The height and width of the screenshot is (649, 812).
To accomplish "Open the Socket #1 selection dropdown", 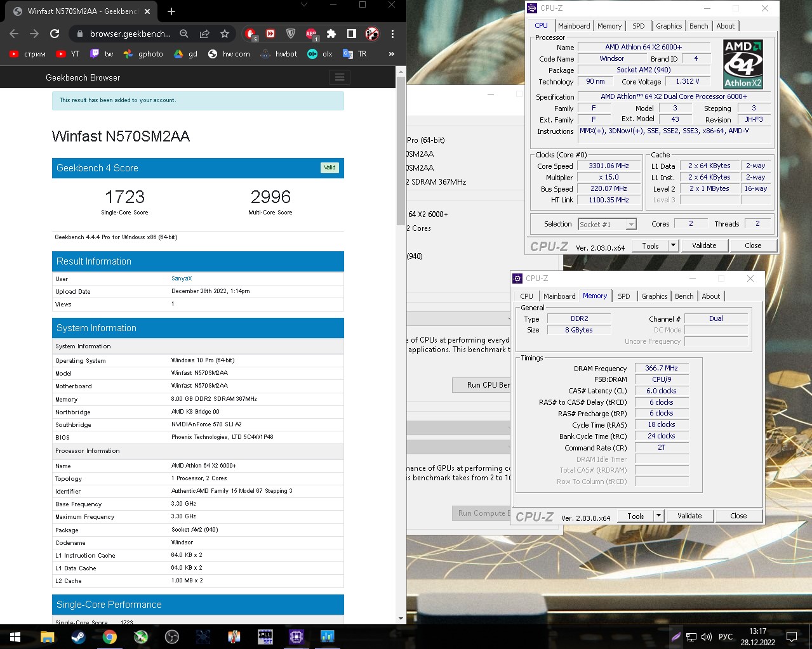I will pyautogui.click(x=607, y=224).
